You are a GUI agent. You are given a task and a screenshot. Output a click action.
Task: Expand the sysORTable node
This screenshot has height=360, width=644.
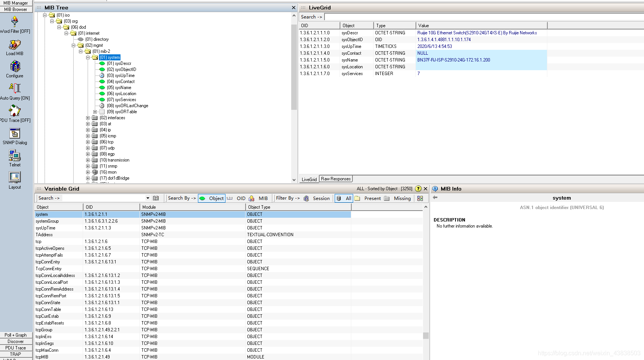point(95,112)
